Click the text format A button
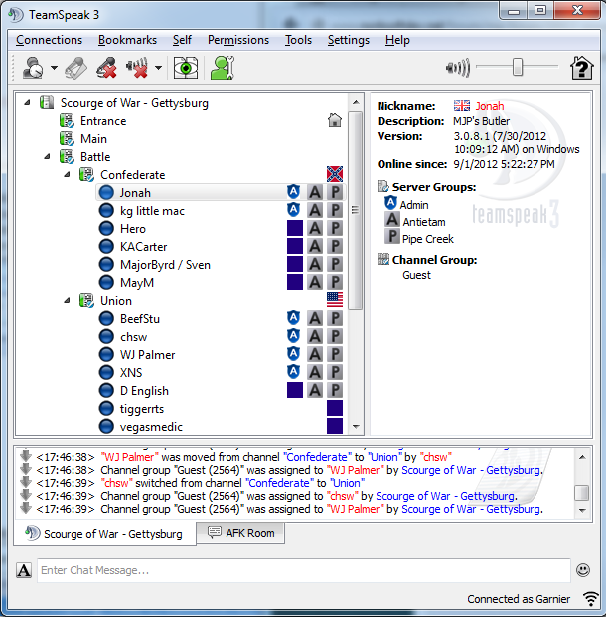 [x=24, y=570]
